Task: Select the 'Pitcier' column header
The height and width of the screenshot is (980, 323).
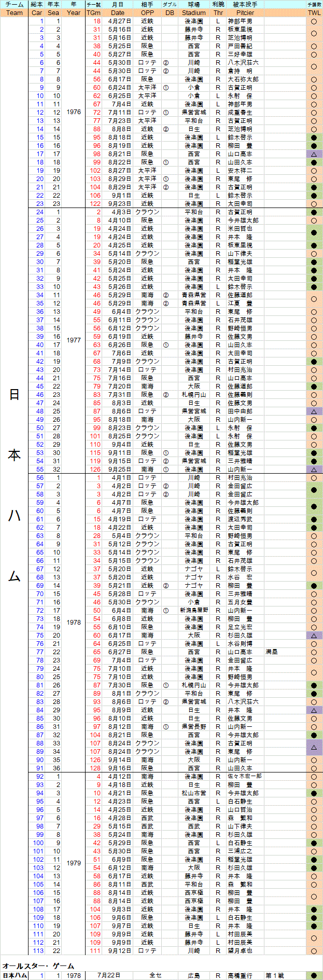Action: point(245,12)
